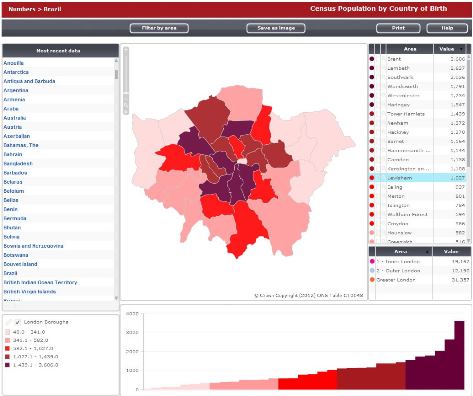
Task: Click the red dot beside Lewisham
Action: 372,178
